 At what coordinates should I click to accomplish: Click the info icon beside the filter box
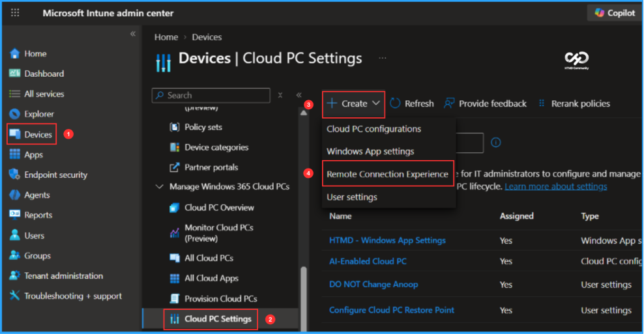coord(496,143)
